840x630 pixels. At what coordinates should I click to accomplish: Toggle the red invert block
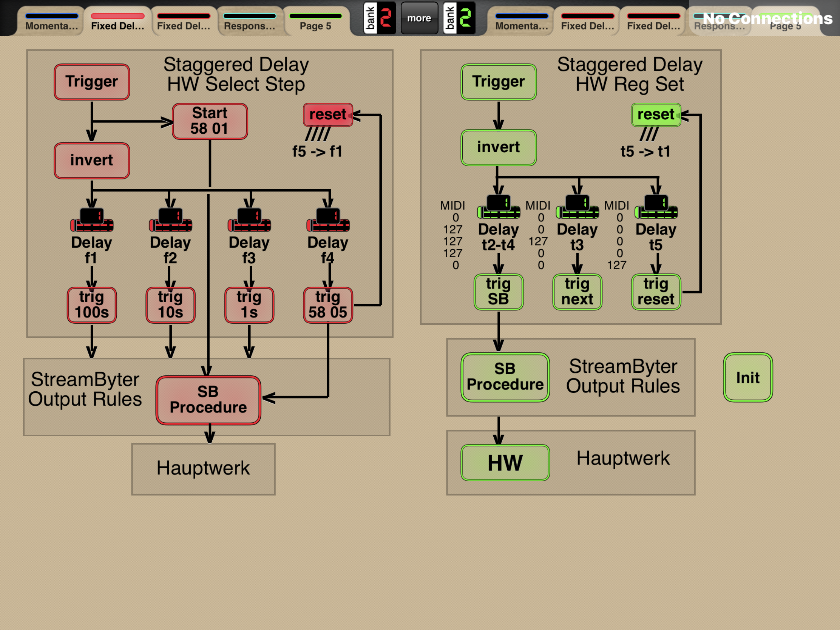[x=91, y=161]
